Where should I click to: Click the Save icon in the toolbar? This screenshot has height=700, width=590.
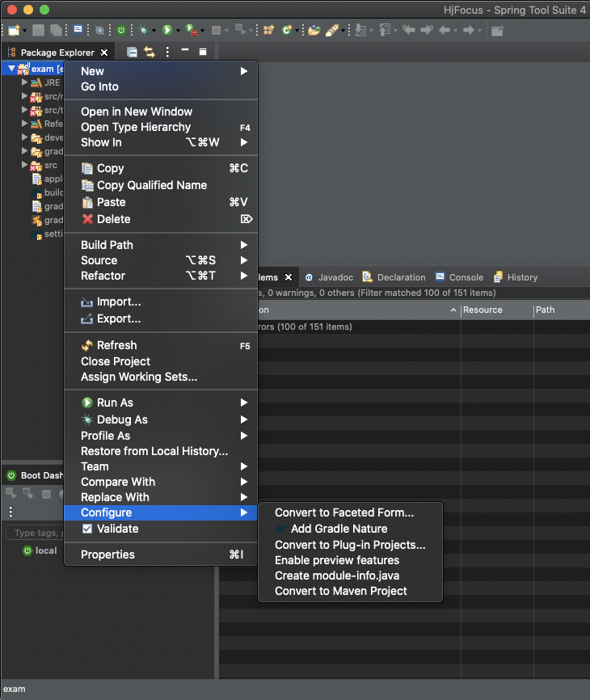pyautogui.click(x=38, y=31)
